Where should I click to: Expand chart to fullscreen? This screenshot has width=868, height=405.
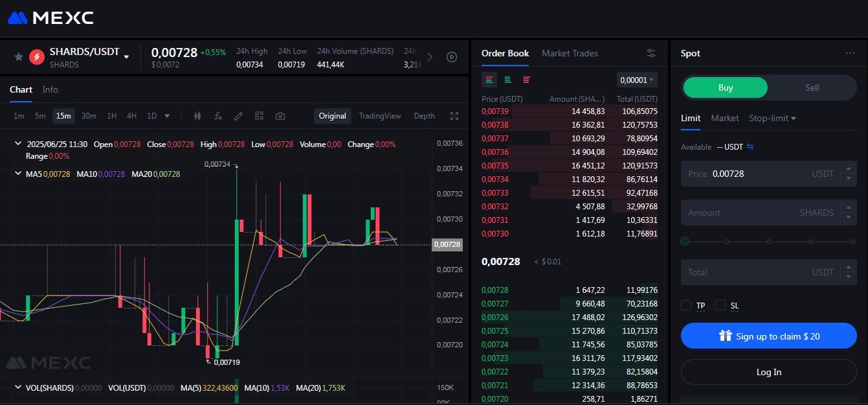(454, 116)
